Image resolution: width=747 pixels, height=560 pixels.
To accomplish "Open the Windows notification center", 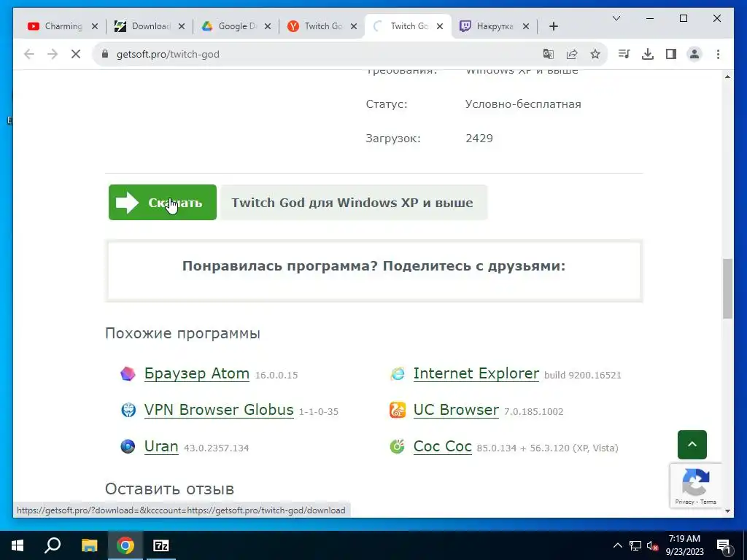I will [x=724, y=545].
